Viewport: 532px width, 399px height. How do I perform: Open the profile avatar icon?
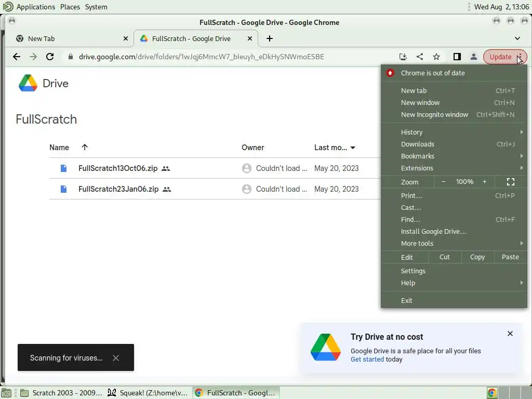tap(474, 57)
